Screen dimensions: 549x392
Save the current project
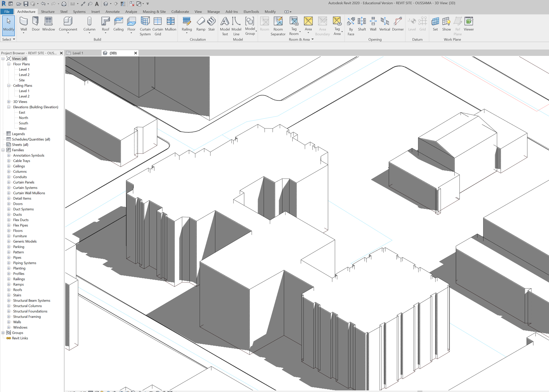coord(26,4)
